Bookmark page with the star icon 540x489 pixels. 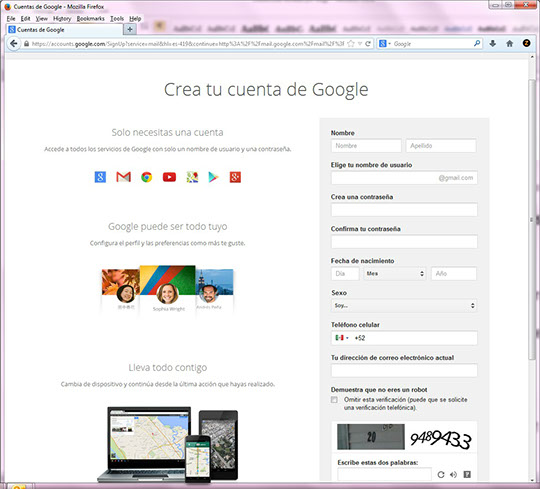click(x=351, y=44)
